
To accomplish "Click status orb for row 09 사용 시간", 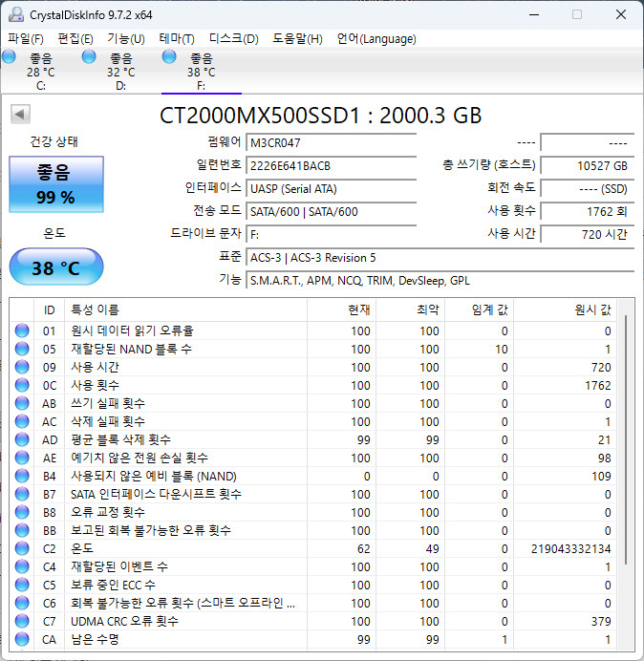I will [x=22, y=367].
